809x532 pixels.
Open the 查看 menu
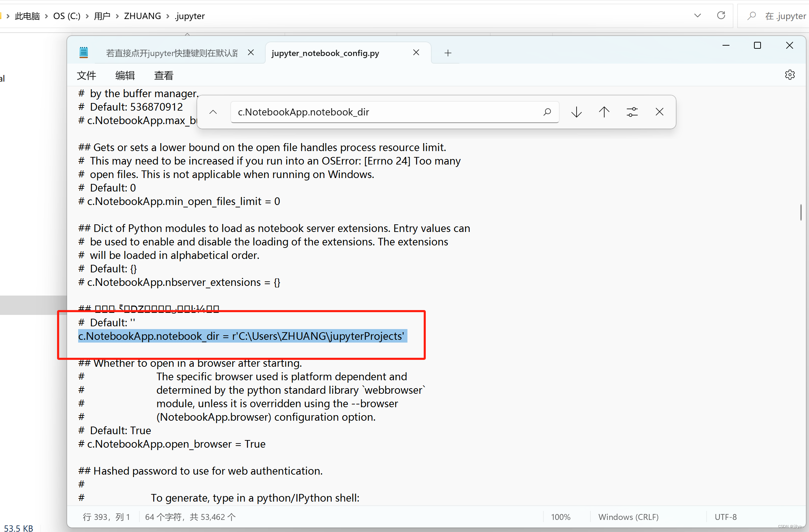click(164, 75)
